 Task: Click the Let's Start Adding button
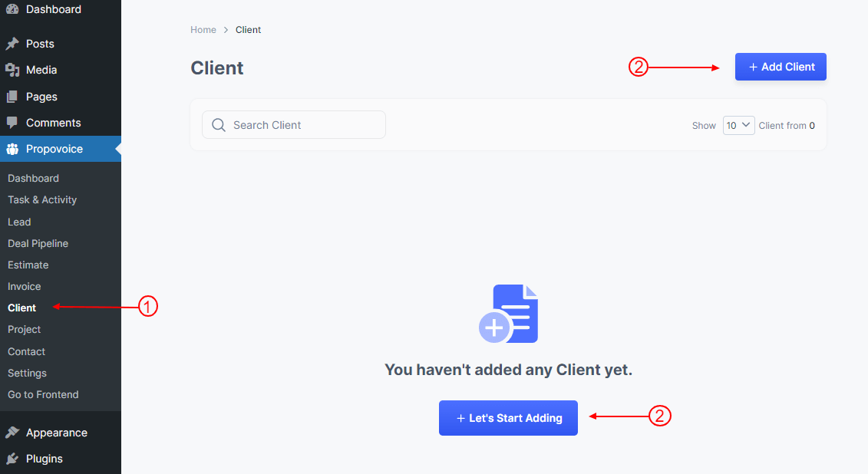508,418
